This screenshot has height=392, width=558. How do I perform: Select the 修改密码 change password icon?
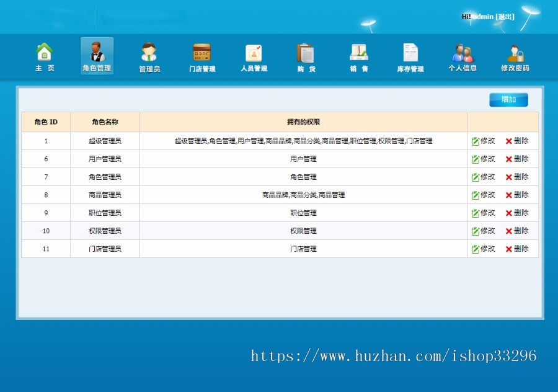tap(516, 56)
